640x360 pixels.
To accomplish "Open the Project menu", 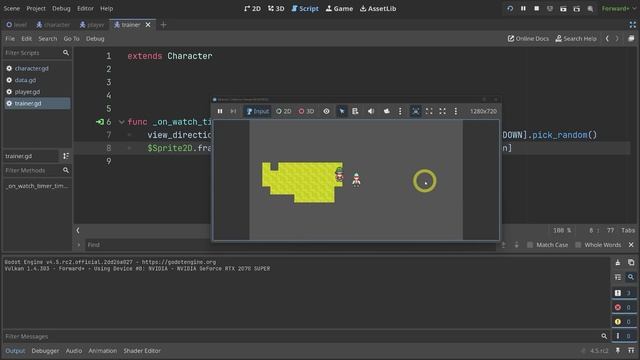I will [x=36, y=9].
